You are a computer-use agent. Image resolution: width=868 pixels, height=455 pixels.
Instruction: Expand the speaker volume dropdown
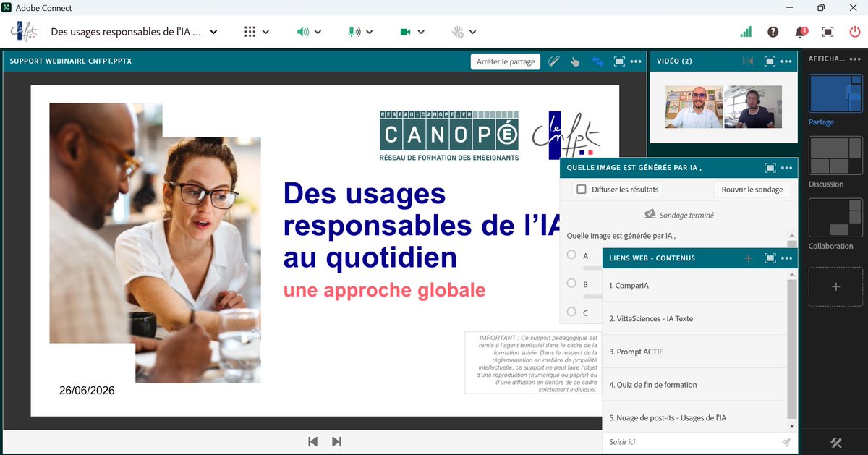[317, 32]
